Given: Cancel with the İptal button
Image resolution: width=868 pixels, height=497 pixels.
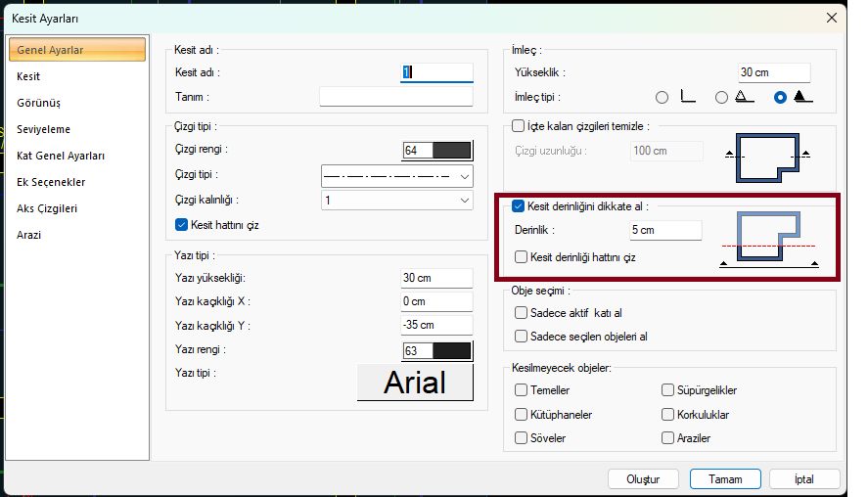Looking at the screenshot, I should click(x=804, y=479).
